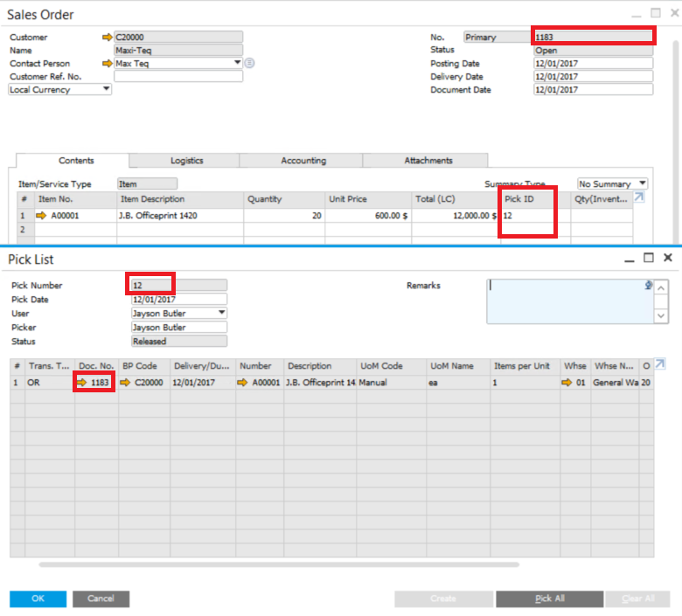Select the Attachments tab
This screenshot has width=682, height=616.
(x=428, y=161)
